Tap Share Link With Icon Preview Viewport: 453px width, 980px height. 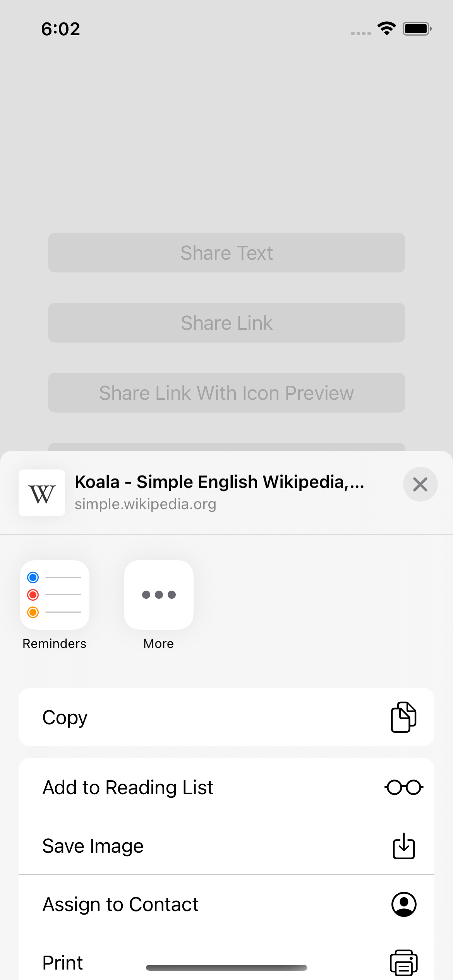(x=226, y=393)
